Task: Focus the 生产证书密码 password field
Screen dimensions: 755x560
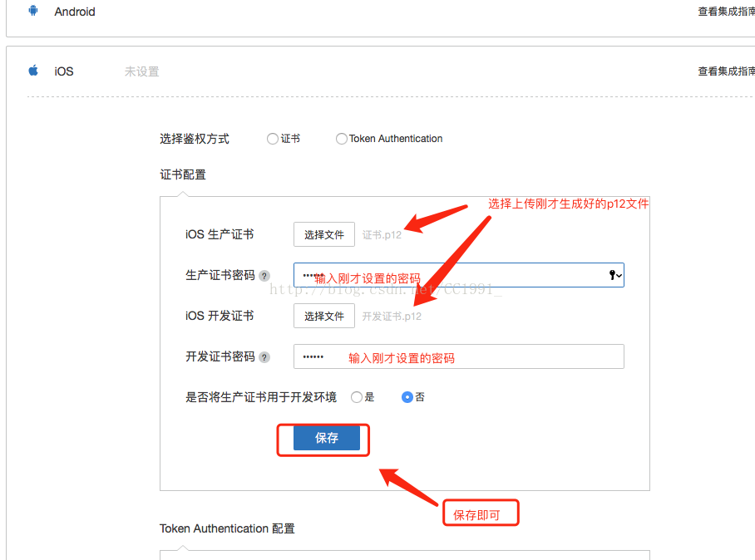Action: pyautogui.click(x=458, y=275)
